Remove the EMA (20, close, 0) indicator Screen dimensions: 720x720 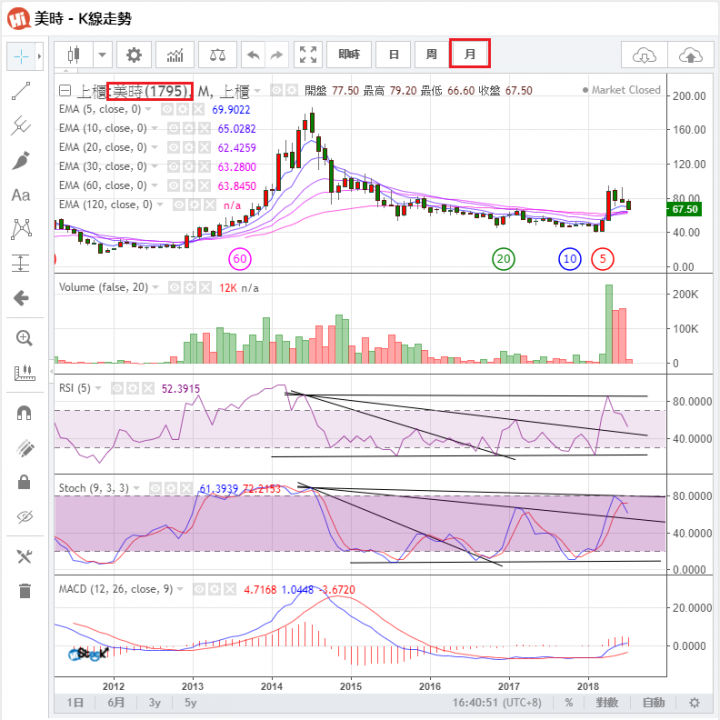click(204, 147)
